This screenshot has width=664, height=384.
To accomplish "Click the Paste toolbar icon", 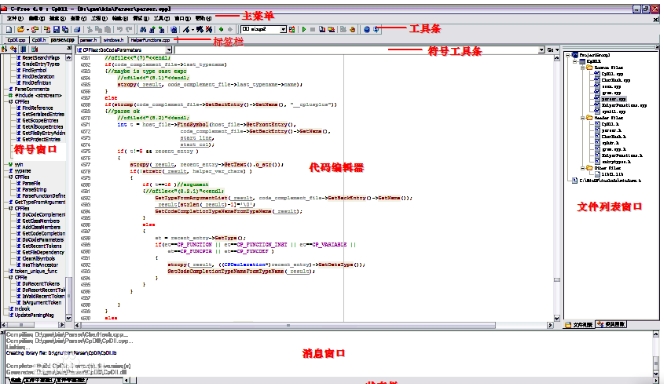I will 108,30.
